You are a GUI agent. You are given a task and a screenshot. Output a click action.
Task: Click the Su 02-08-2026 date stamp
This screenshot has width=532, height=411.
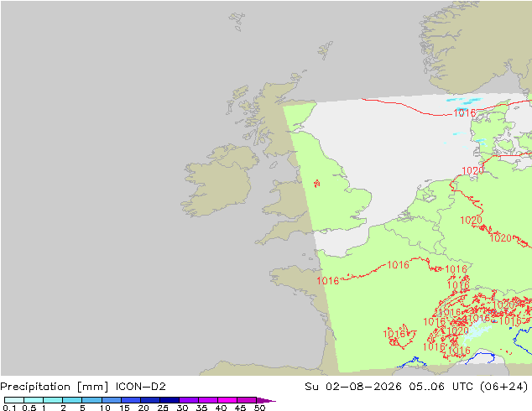pyautogui.click(x=353, y=387)
